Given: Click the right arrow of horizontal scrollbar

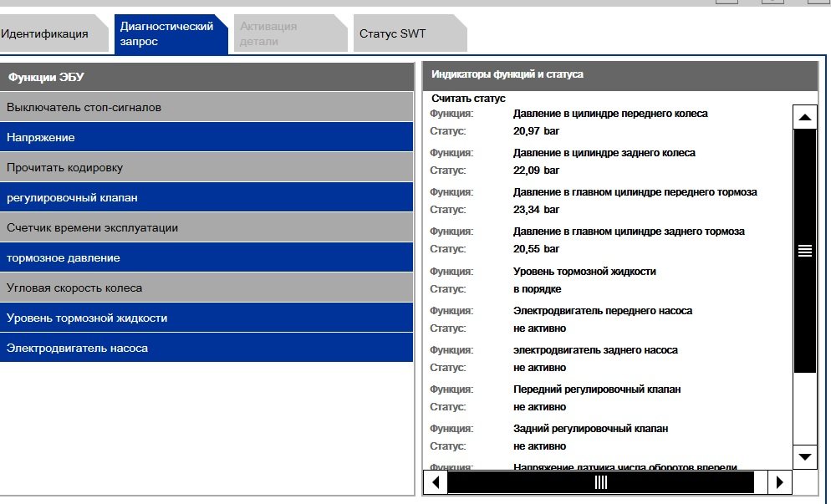Looking at the screenshot, I should point(779,482).
